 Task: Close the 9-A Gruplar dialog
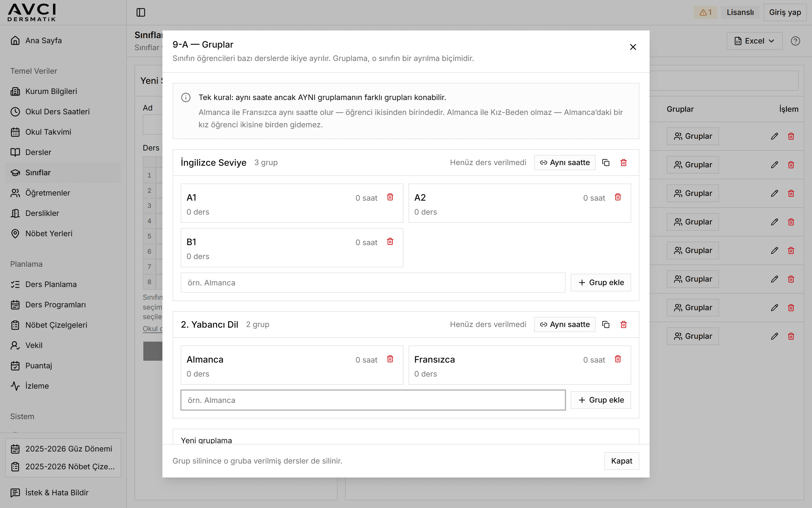coord(633,47)
